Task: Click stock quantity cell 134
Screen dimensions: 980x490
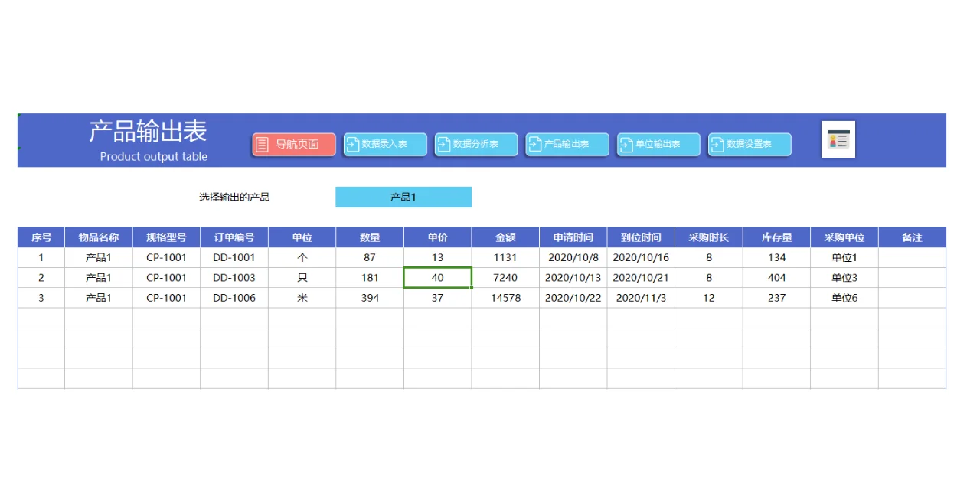Action: pos(776,258)
